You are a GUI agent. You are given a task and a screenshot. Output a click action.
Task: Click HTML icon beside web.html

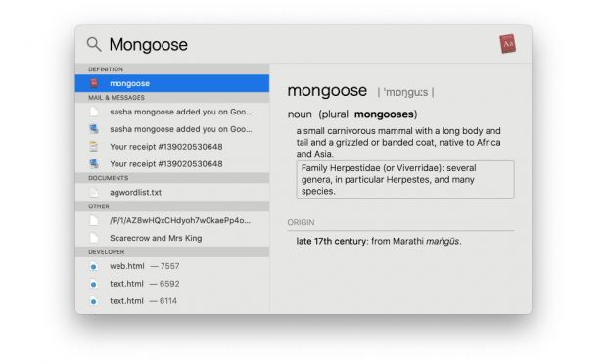(x=94, y=266)
